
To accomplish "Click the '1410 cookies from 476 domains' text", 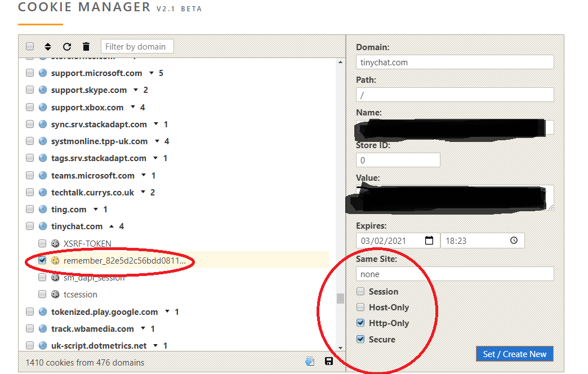I will (85, 363).
